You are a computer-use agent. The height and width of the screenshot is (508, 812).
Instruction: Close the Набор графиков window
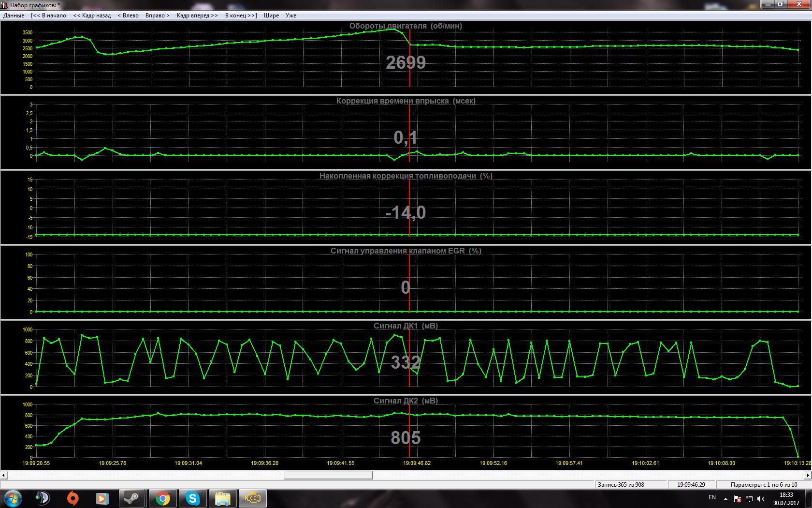799,4
